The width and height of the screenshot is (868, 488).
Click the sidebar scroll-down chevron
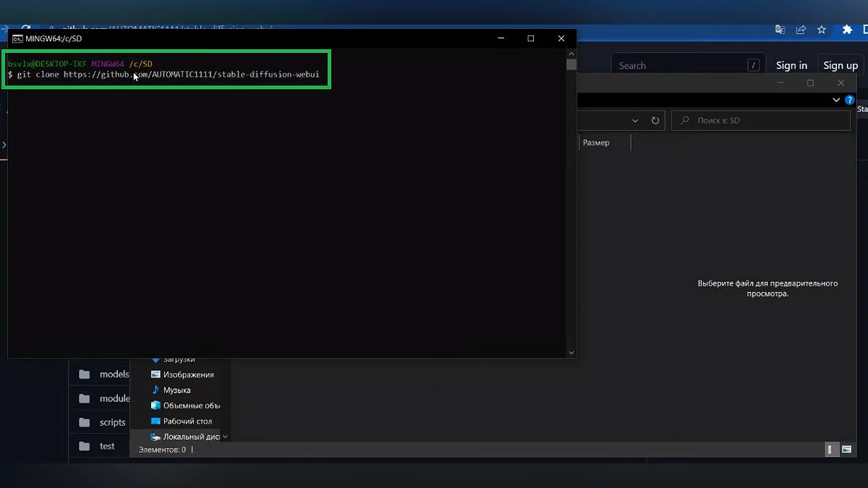[x=225, y=437]
